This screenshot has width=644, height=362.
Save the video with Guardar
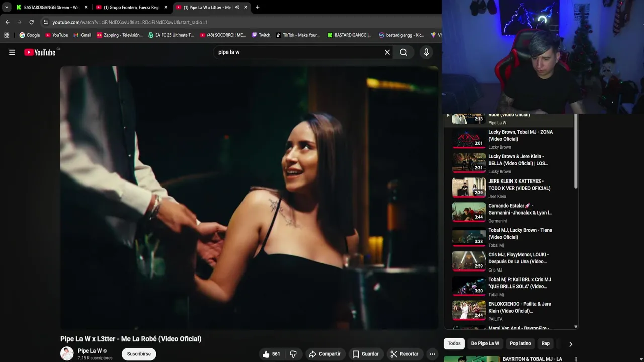(x=365, y=354)
